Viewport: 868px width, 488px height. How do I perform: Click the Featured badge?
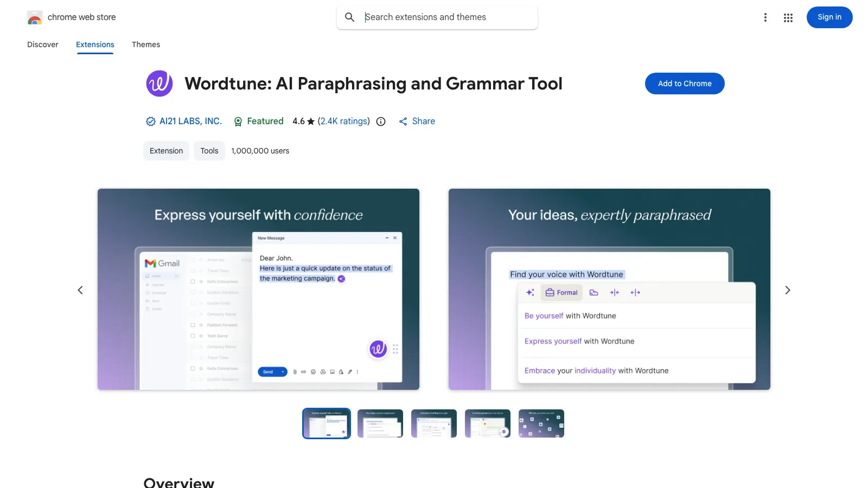(259, 121)
